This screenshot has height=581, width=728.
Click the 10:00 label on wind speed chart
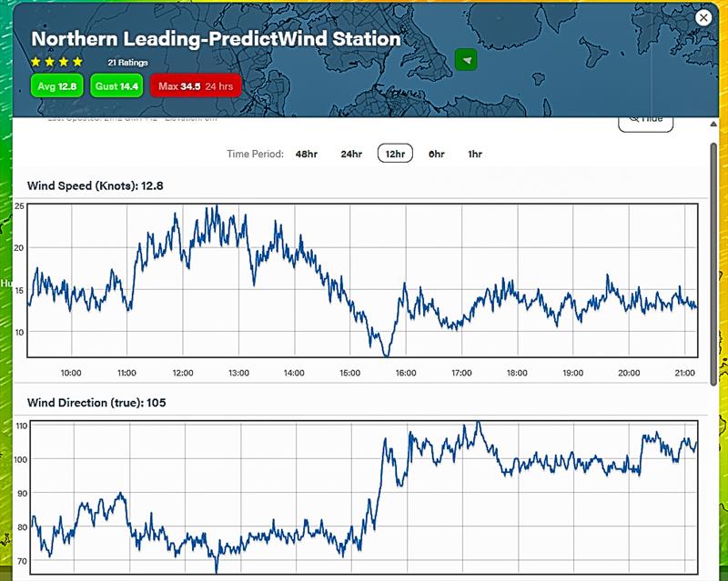tap(71, 373)
